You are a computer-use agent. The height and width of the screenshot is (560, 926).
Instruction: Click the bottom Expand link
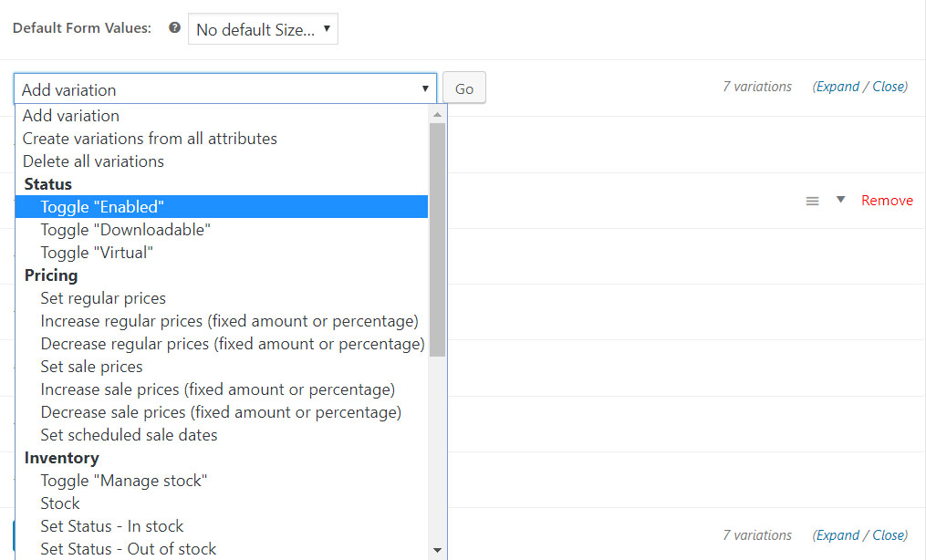[x=838, y=535]
